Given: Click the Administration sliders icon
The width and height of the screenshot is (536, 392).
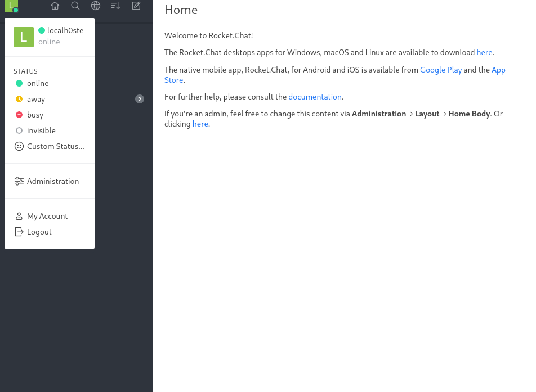Looking at the screenshot, I should click(19, 181).
